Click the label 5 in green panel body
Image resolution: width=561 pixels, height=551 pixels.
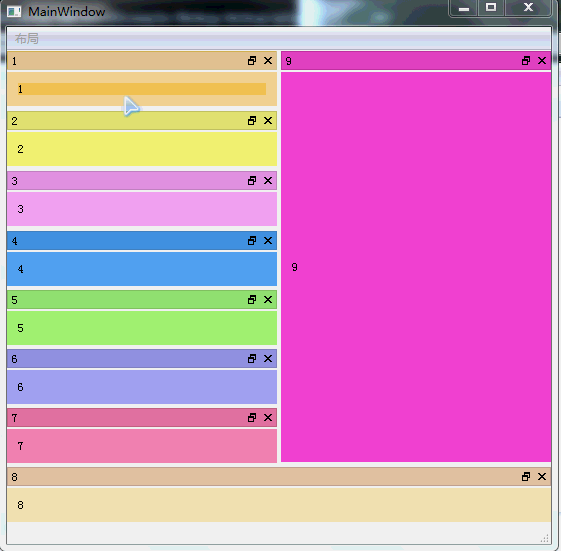pos(20,328)
